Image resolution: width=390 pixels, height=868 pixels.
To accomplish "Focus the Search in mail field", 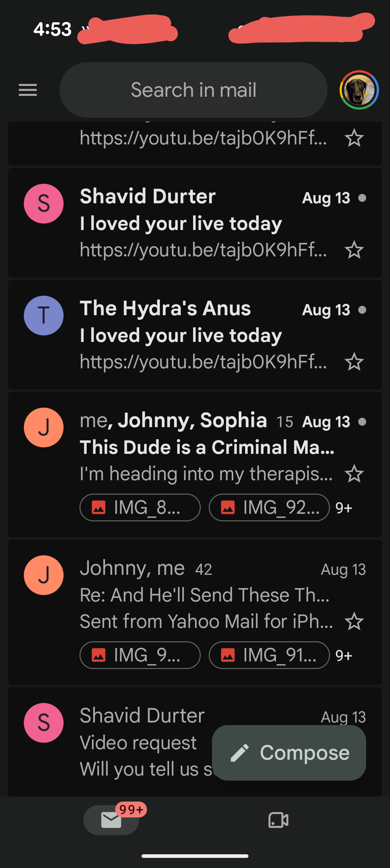I will (x=194, y=90).
